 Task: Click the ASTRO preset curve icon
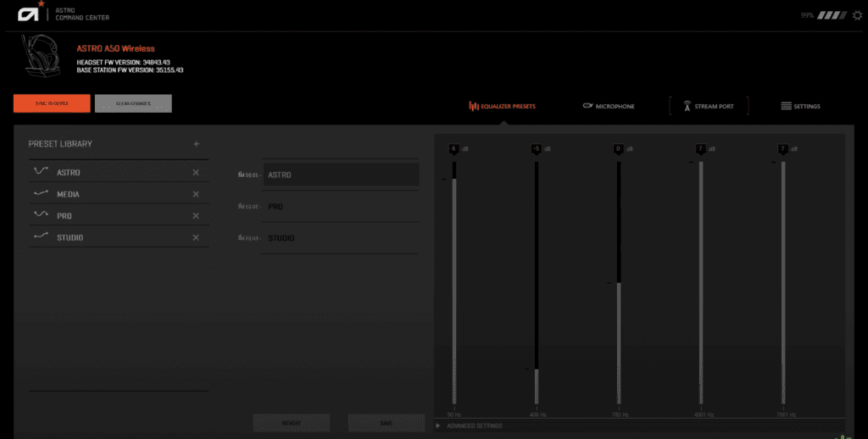41,171
